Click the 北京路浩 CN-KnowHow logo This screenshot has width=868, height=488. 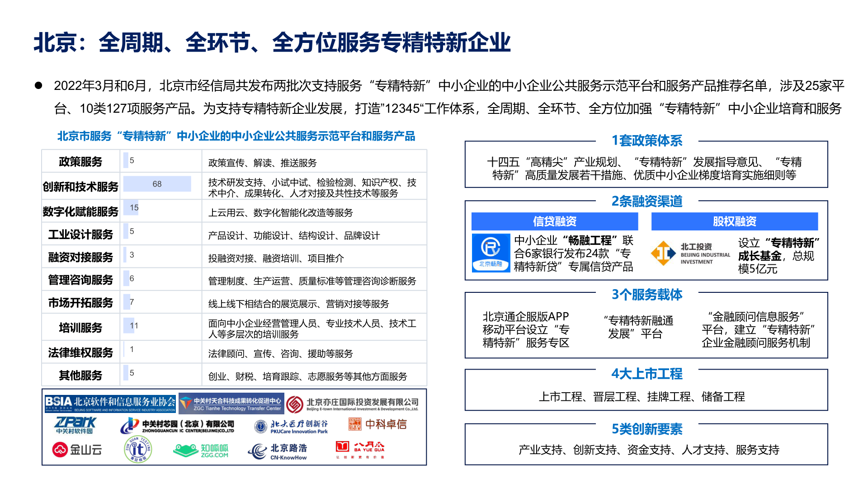(x=278, y=451)
